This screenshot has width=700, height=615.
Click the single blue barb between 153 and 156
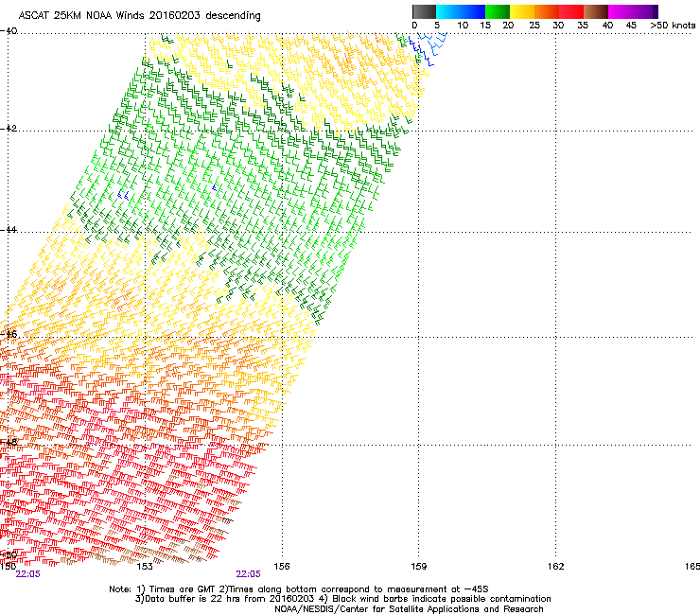pyautogui.click(x=215, y=188)
